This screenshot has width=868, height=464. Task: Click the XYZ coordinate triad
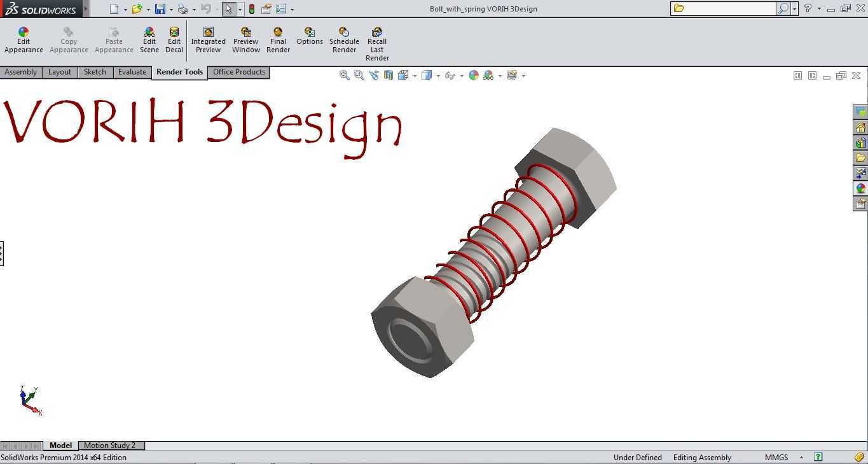[30, 401]
